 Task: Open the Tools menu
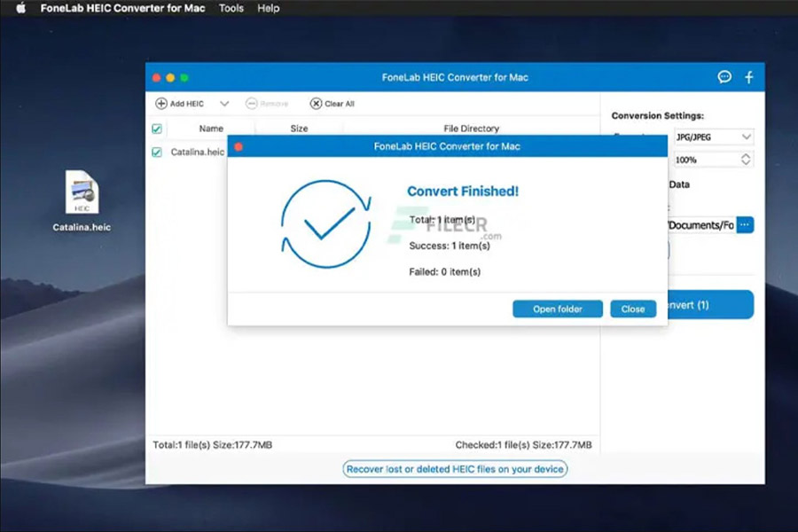point(231,8)
